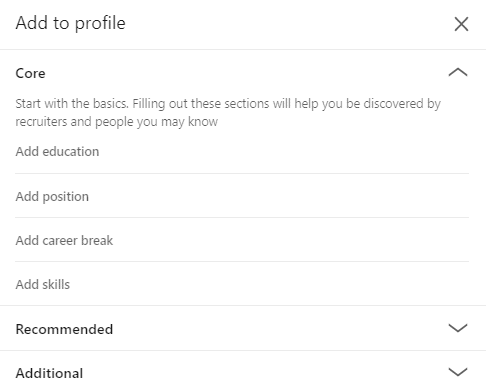Open the Additional profile sections list
This screenshot has width=486, height=389.
pos(243,373)
